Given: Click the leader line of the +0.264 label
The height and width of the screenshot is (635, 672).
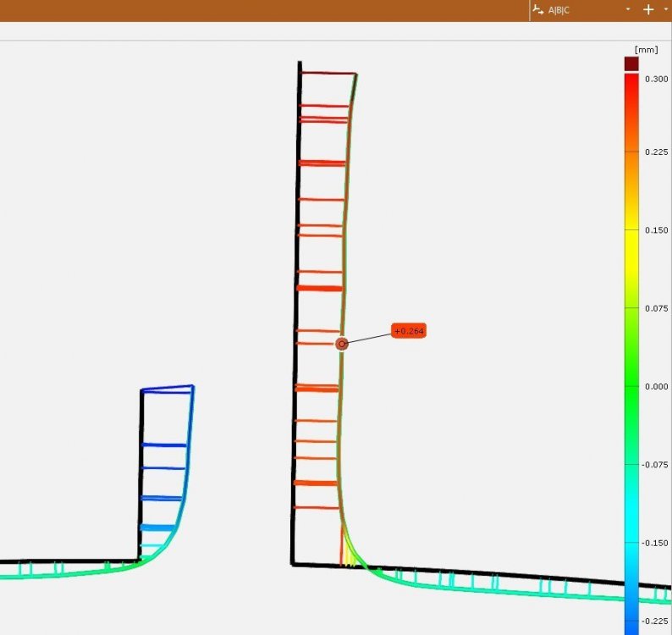Looking at the screenshot, I should 368,338.
